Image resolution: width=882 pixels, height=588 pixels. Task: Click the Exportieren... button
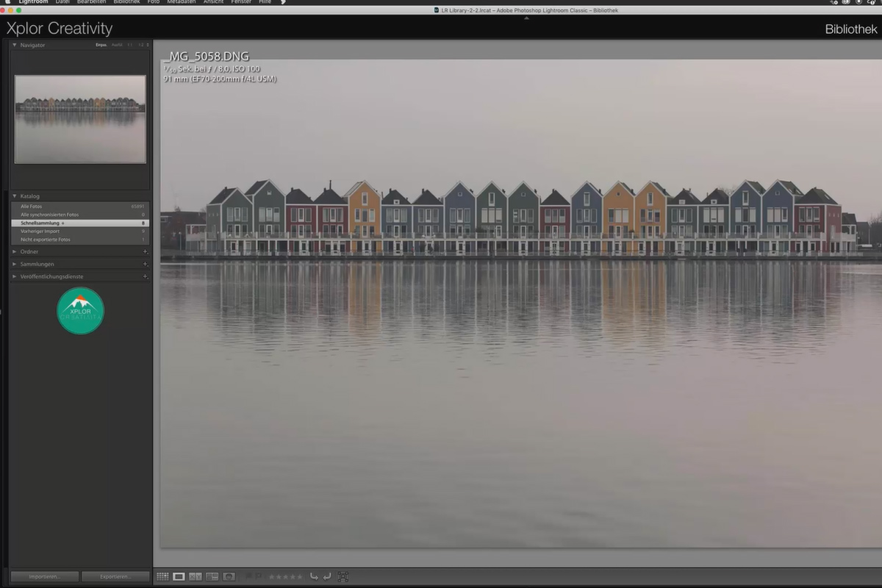[115, 577]
